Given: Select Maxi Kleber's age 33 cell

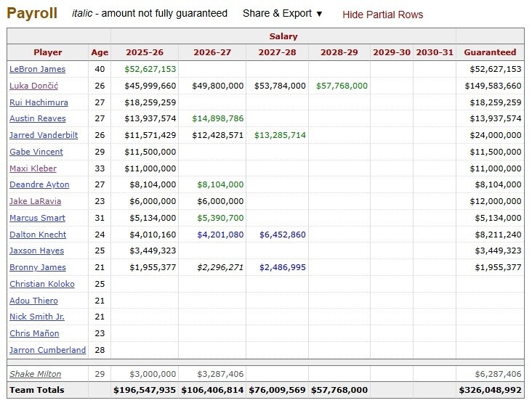Looking at the screenshot, I should (x=100, y=168).
